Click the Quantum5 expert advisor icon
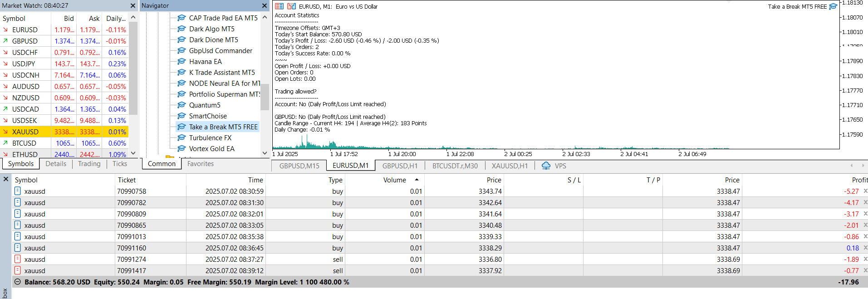This screenshot has height=299, width=868. coord(181,105)
